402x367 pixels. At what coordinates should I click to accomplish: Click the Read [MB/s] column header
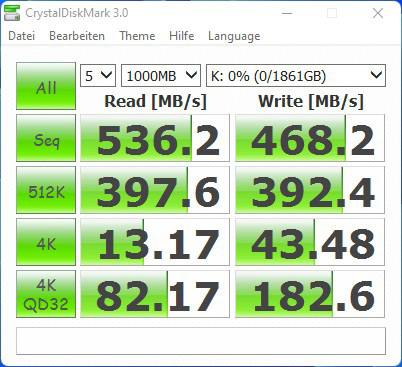[x=156, y=101]
